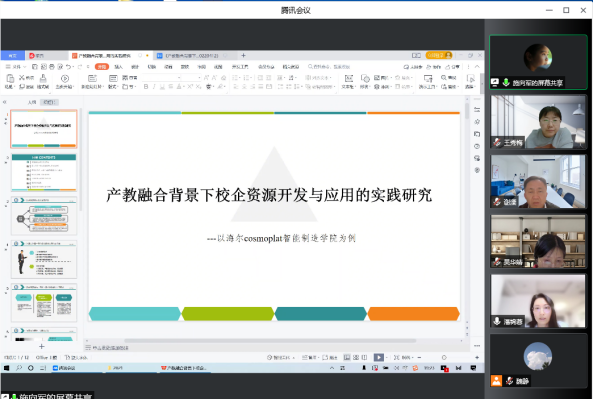Select the second slide thumbnail (Contents)
593x399 pixels.
coord(44,172)
